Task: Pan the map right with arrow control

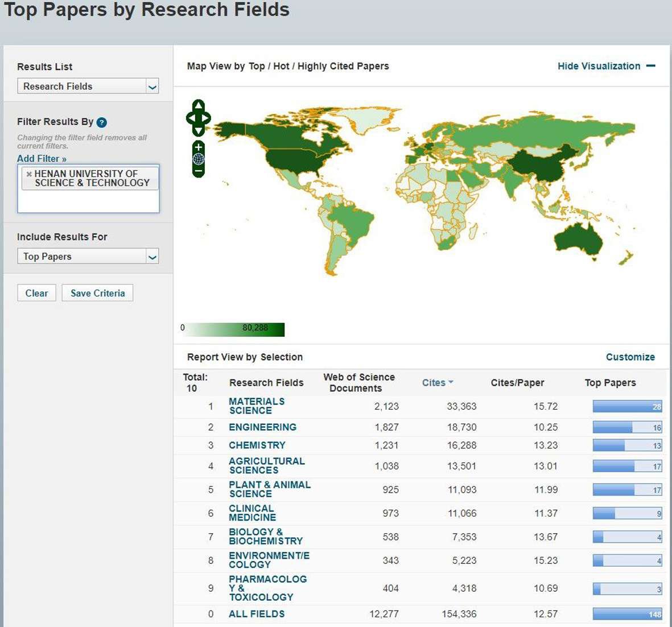Action: [206, 118]
